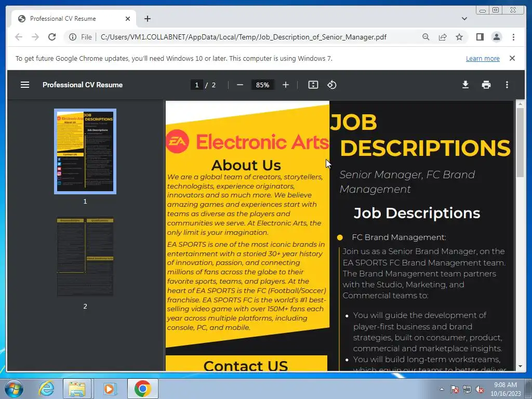
Task: Open Chrome's three-dot menu
Action: [x=513, y=37]
